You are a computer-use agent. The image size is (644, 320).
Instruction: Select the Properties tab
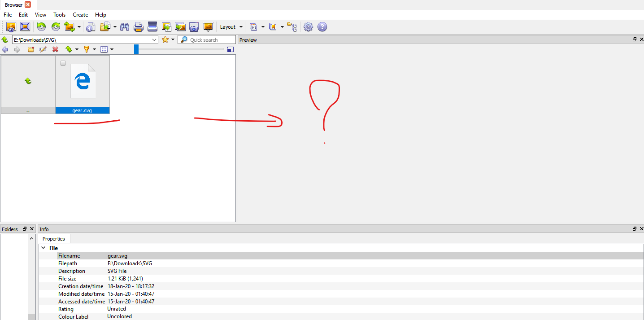coord(54,239)
